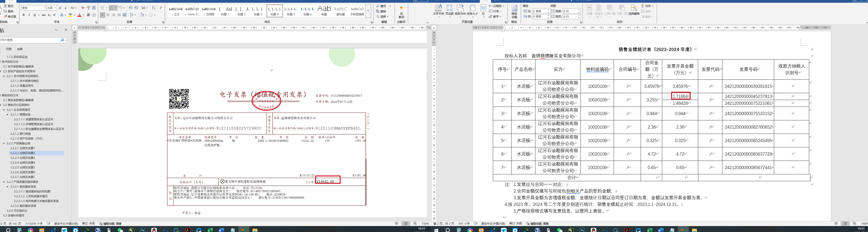The height and width of the screenshot is (232, 868).
Task: Select the 副标题 style
Action: point(340,11)
